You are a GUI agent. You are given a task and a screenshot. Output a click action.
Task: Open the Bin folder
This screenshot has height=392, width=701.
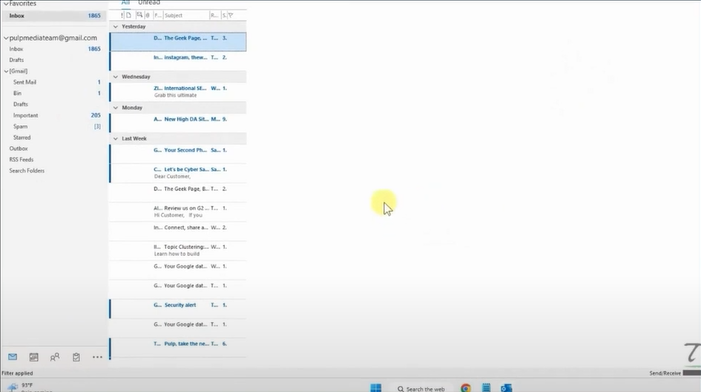pos(54,93)
